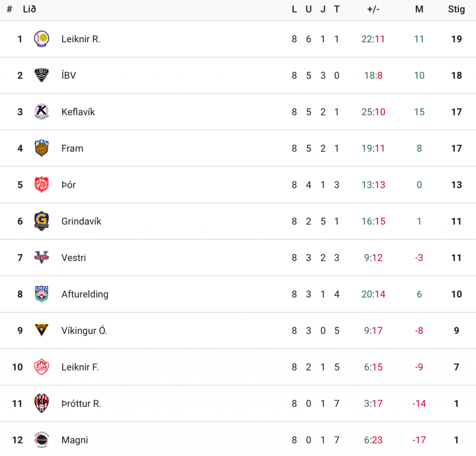
Task: Click the Leiknir F. club crest
Action: coord(41,367)
